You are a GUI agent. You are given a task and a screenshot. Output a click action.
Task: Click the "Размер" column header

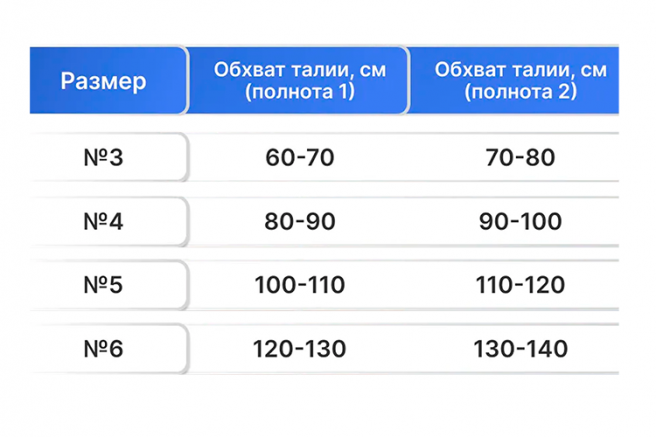pyautogui.click(x=103, y=80)
